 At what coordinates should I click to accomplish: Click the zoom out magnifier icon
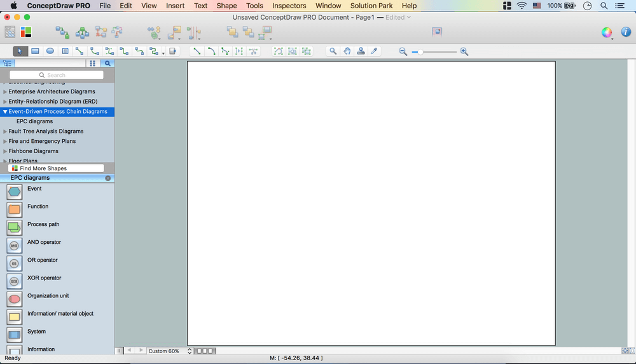pyautogui.click(x=403, y=51)
